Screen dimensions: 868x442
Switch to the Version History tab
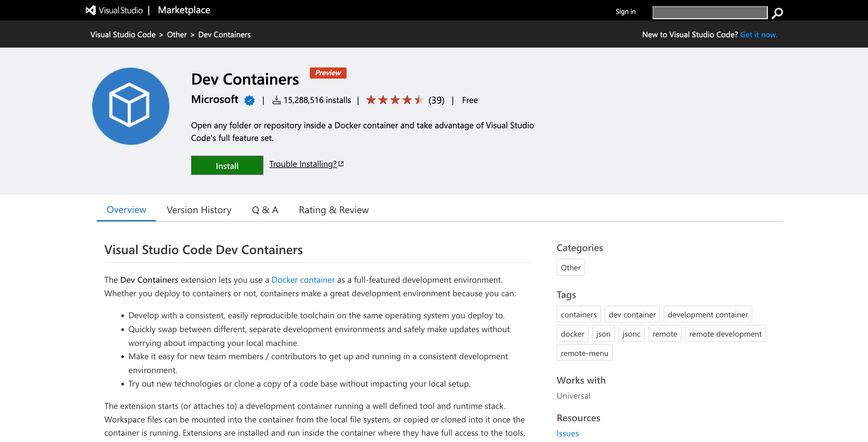[199, 210]
